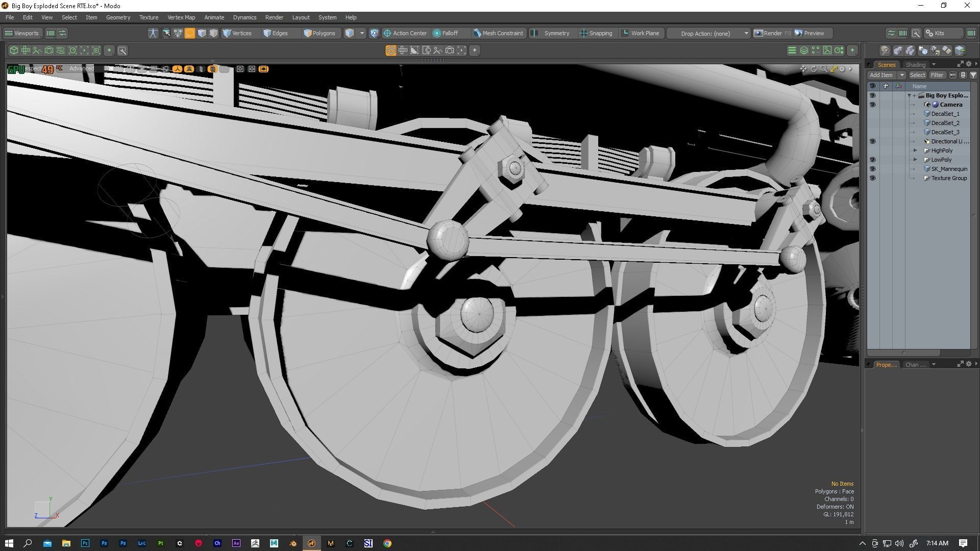Open the Layout menu
This screenshot has height=551, width=980.
[x=301, y=17]
